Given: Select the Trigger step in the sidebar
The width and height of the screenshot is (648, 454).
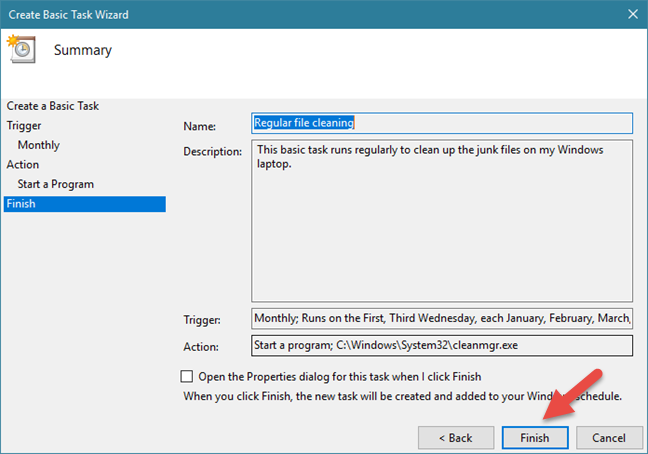Looking at the screenshot, I should tap(24, 126).
